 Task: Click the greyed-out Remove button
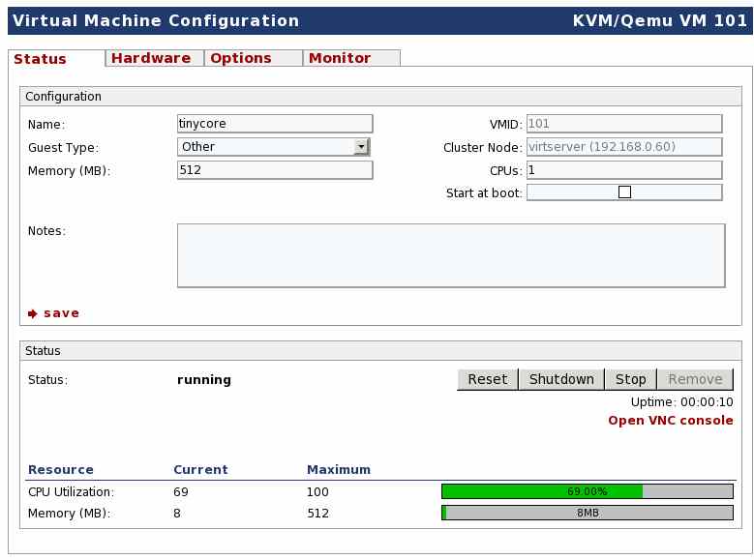[x=695, y=379]
